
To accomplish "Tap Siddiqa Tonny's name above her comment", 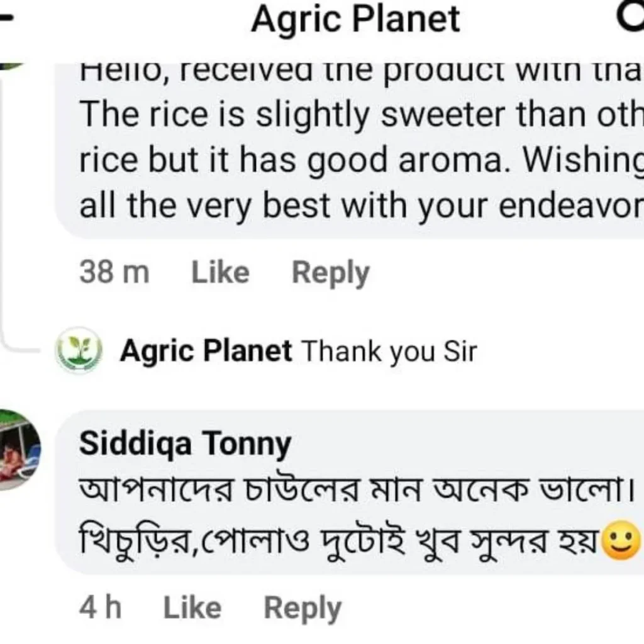I will 185,443.
